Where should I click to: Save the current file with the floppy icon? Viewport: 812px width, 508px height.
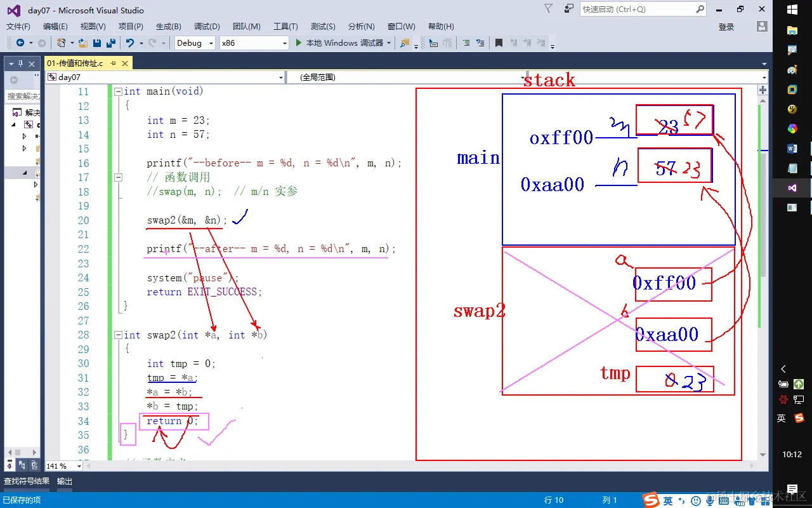click(97, 43)
